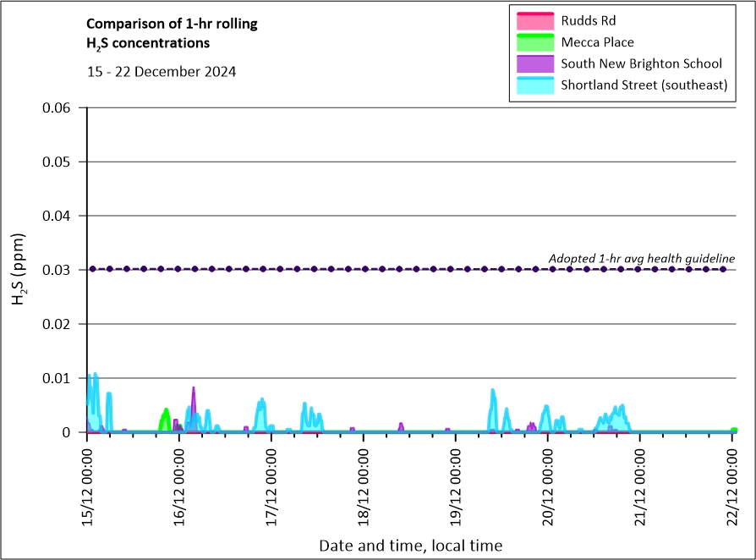Select the South New Brighton School legend text
This screenshot has height=560, width=756.
point(641,64)
